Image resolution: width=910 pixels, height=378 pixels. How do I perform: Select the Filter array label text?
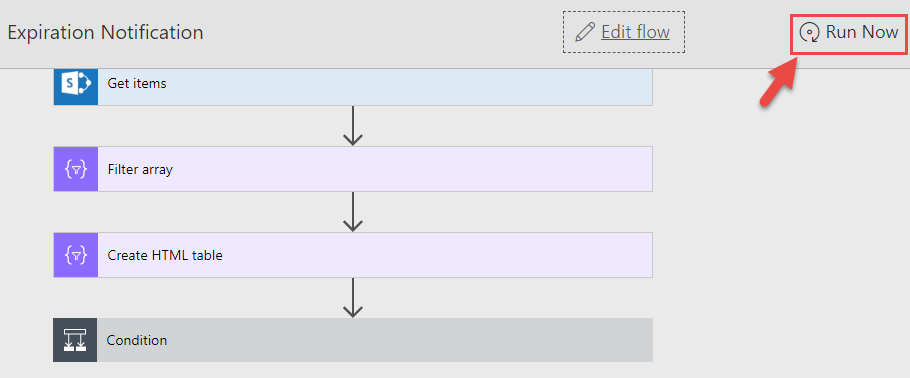click(x=140, y=170)
